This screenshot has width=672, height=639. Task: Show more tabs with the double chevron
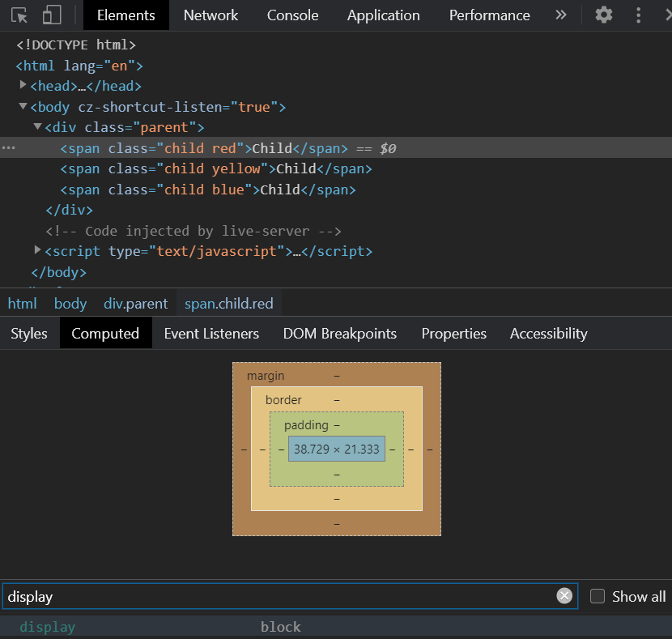click(560, 15)
